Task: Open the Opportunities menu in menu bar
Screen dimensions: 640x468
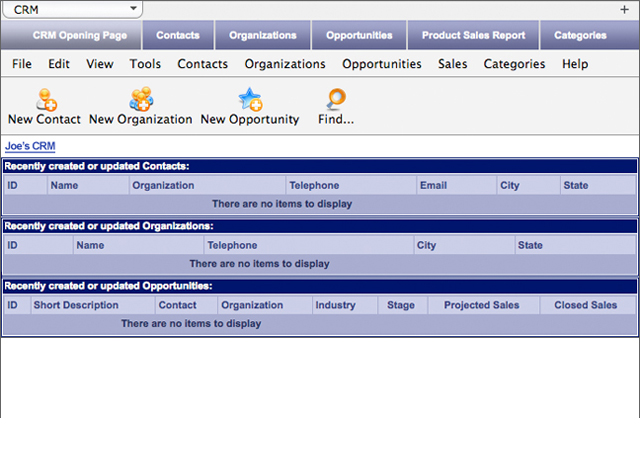Action: (x=382, y=64)
